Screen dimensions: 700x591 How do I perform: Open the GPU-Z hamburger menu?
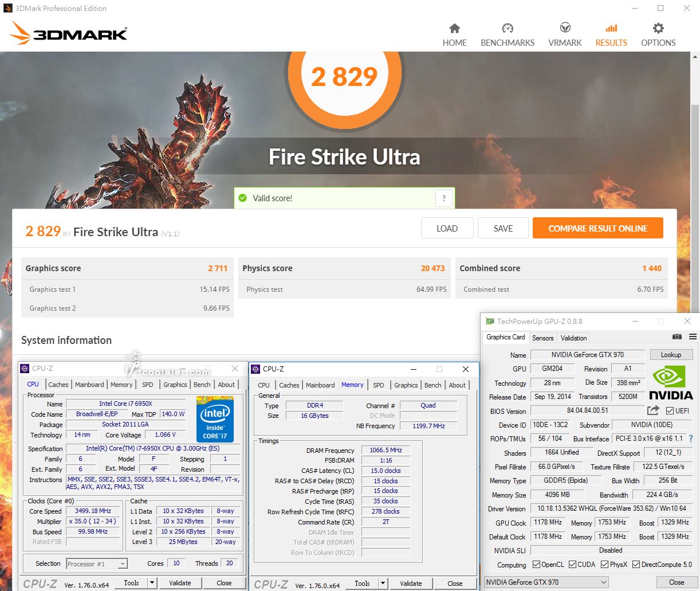click(x=693, y=337)
